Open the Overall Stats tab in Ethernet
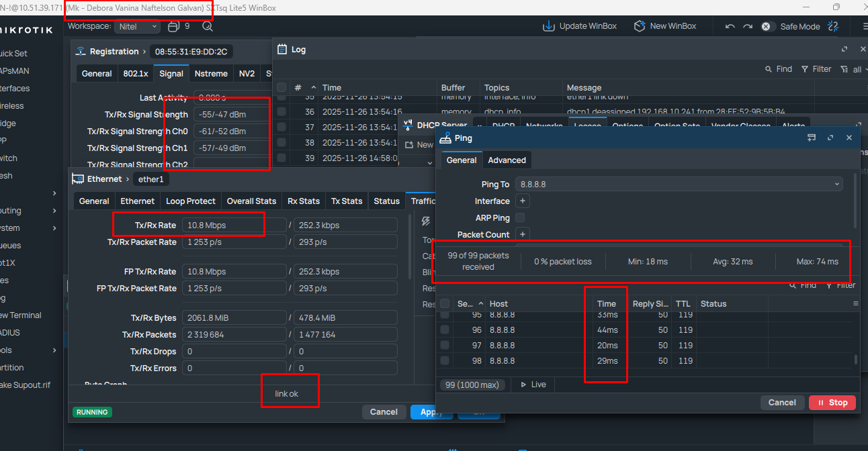 click(x=251, y=201)
